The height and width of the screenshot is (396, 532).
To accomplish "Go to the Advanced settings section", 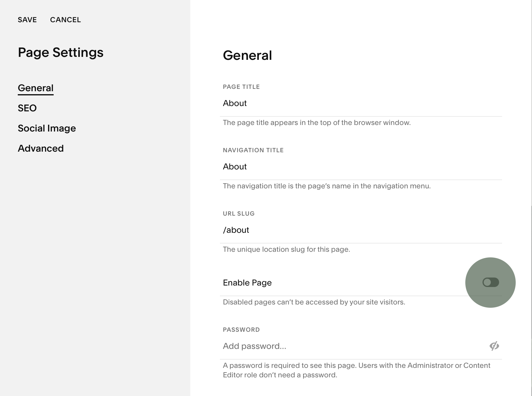I will pyautogui.click(x=41, y=148).
